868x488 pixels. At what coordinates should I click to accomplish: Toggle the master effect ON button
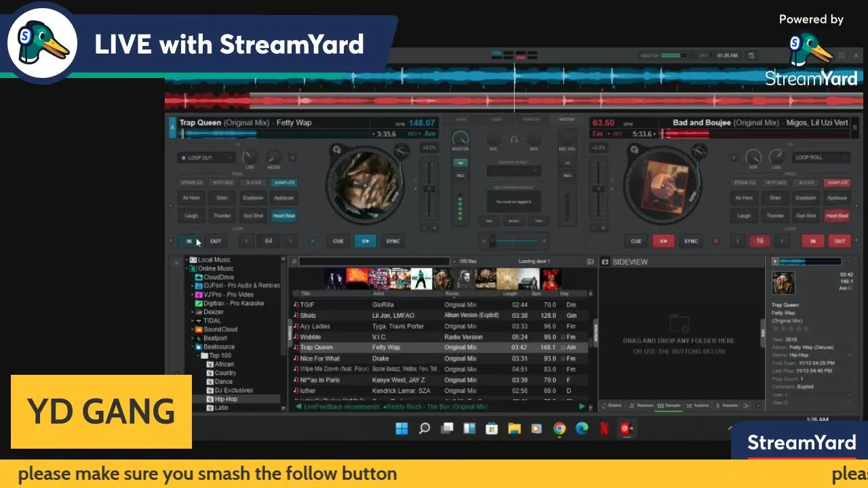(460, 163)
